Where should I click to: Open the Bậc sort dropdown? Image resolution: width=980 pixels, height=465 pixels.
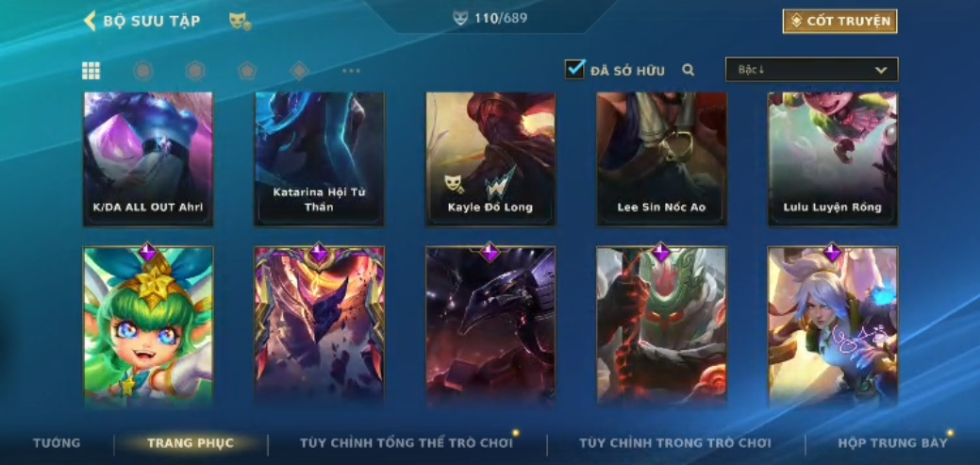812,70
